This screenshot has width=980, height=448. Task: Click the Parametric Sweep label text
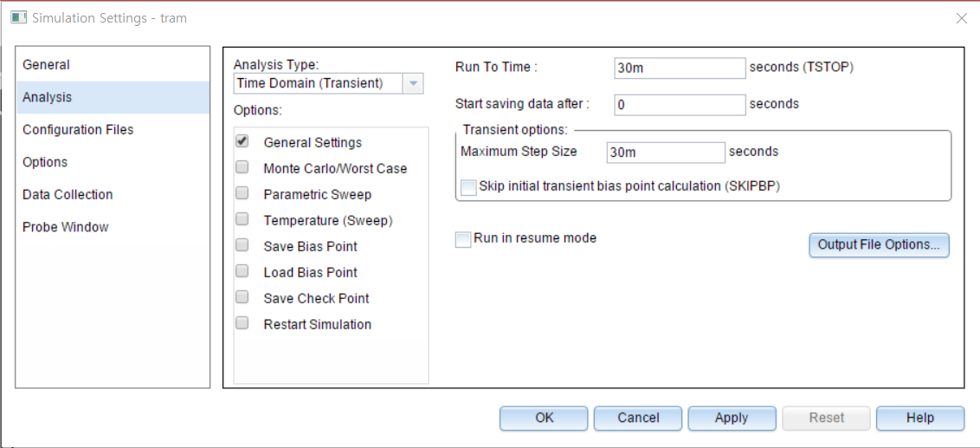(x=318, y=195)
